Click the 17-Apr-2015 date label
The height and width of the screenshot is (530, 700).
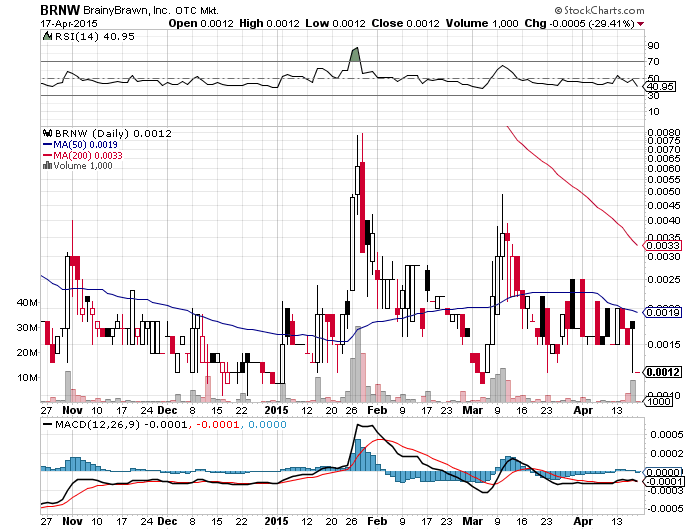point(69,24)
